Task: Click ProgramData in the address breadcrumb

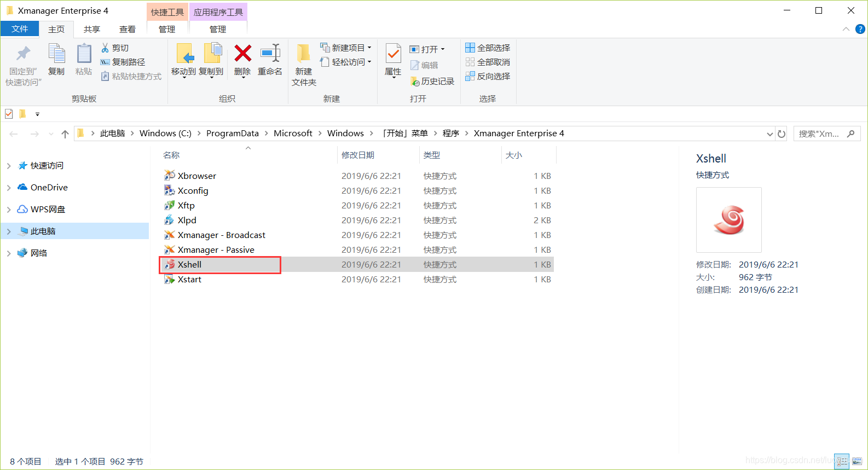Action: tap(233, 134)
